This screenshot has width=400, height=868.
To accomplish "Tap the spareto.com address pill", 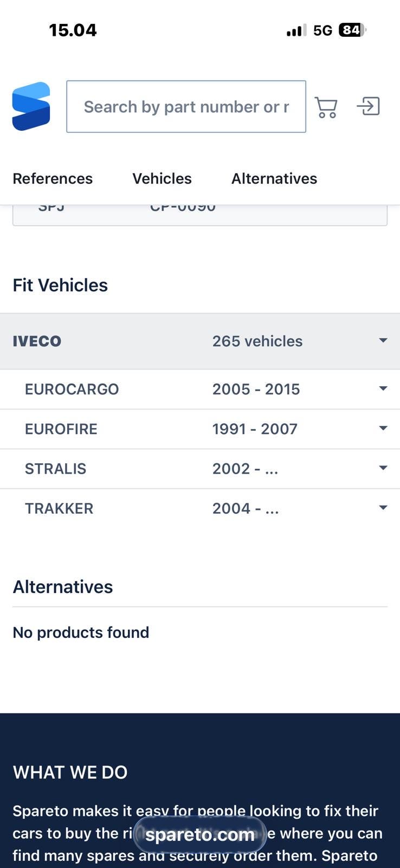I will [200, 835].
